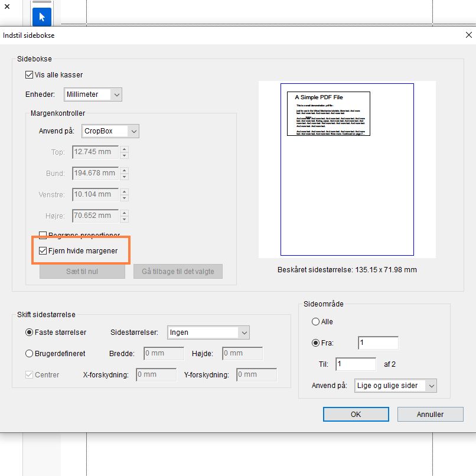Toggle the Centrer checkbox
The width and height of the screenshot is (476, 476).
pyautogui.click(x=30, y=374)
